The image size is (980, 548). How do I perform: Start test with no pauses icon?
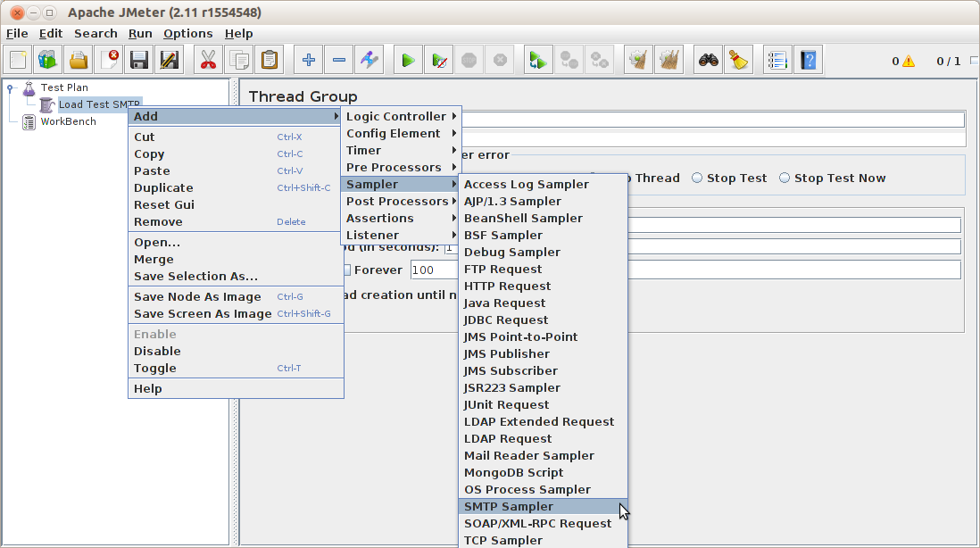coord(439,61)
